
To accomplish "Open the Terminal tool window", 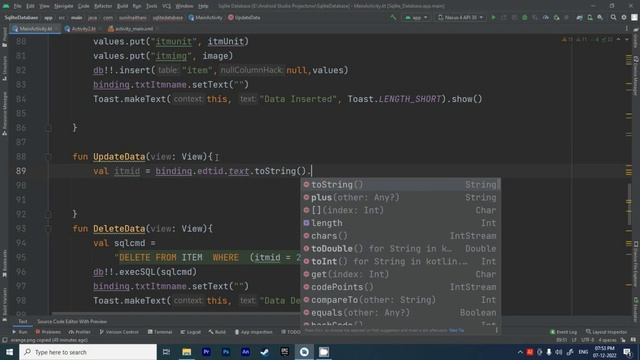I will coord(160,332).
